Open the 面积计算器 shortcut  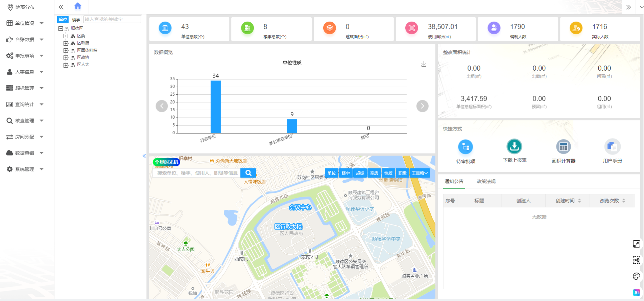tap(564, 152)
